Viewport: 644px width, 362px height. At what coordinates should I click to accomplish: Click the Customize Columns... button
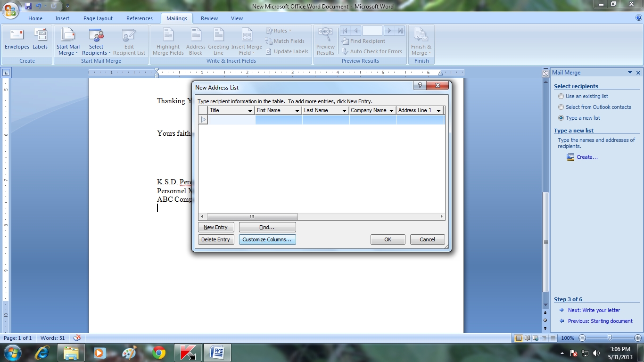(x=267, y=239)
